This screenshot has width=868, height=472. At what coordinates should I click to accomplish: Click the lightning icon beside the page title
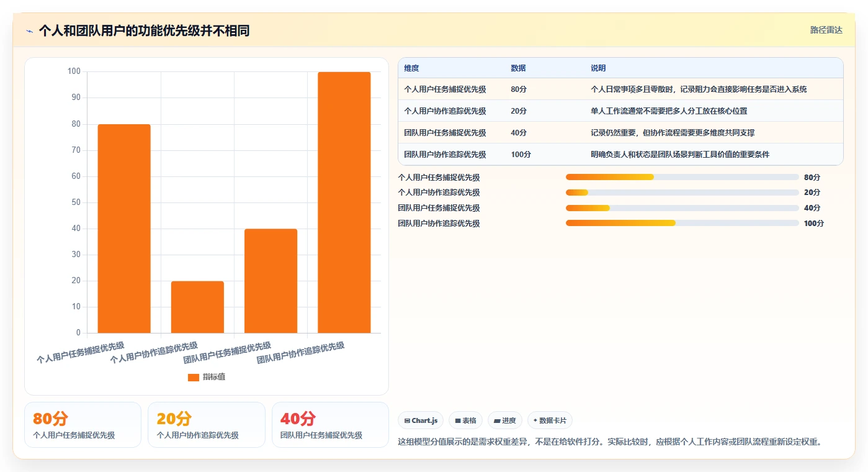click(30, 31)
